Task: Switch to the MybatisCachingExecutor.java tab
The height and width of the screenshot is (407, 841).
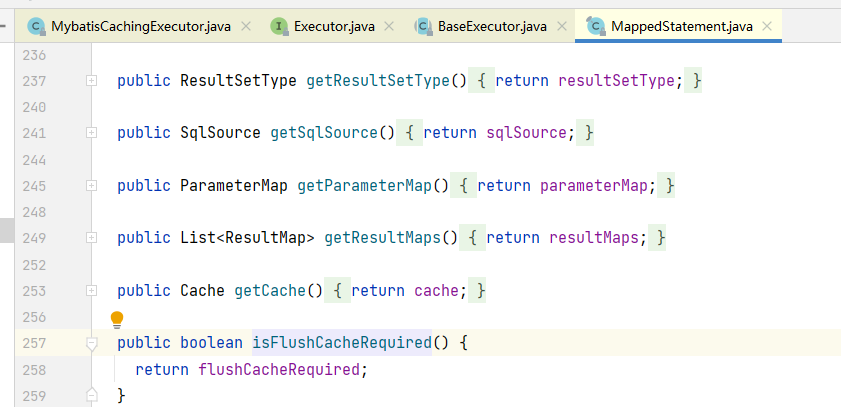Action: [x=144, y=25]
